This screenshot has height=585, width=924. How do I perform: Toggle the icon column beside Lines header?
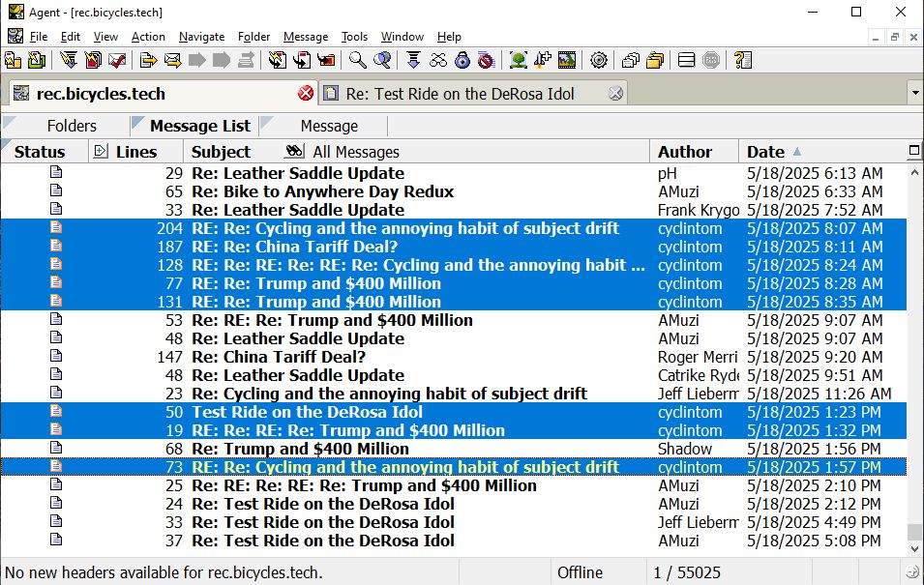[100, 151]
